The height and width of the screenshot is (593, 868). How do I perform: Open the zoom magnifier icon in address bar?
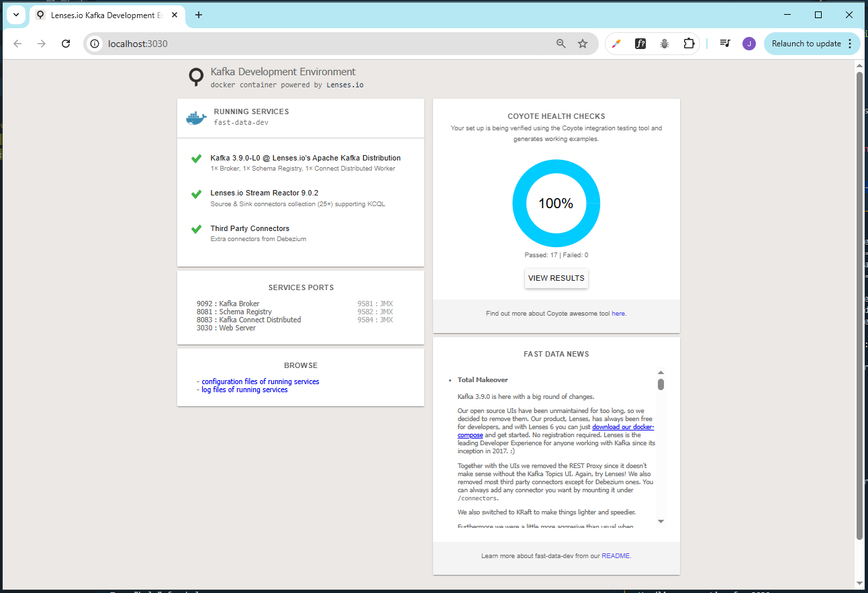pos(561,44)
